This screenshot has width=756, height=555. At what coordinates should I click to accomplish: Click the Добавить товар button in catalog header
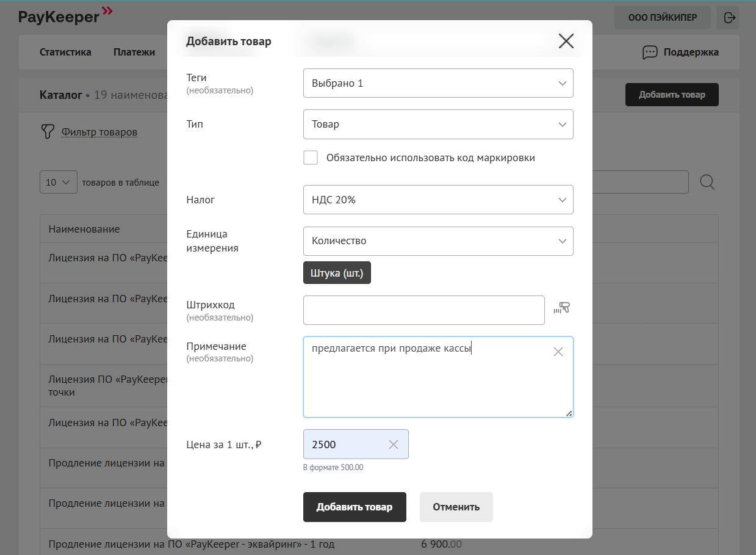(672, 95)
